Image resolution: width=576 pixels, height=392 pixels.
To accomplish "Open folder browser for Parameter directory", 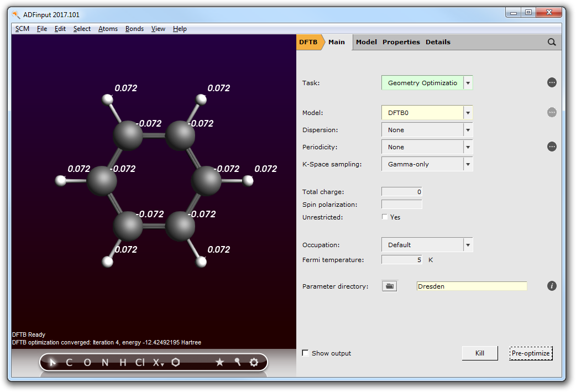I will point(389,286).
